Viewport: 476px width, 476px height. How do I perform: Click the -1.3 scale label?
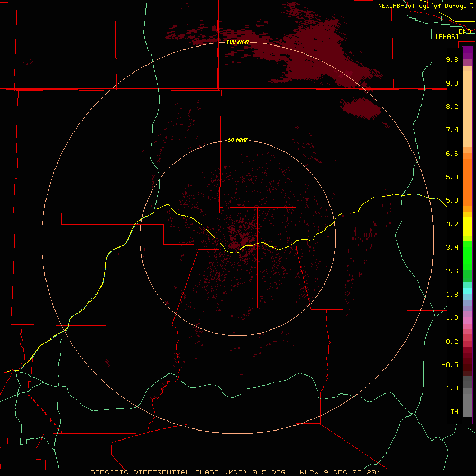tap(450, 388)
